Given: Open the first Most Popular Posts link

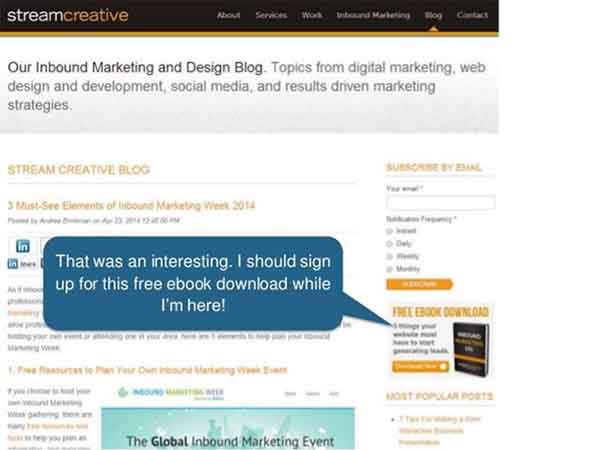Looking at the screenshot, I should click(x=439, y=430).
